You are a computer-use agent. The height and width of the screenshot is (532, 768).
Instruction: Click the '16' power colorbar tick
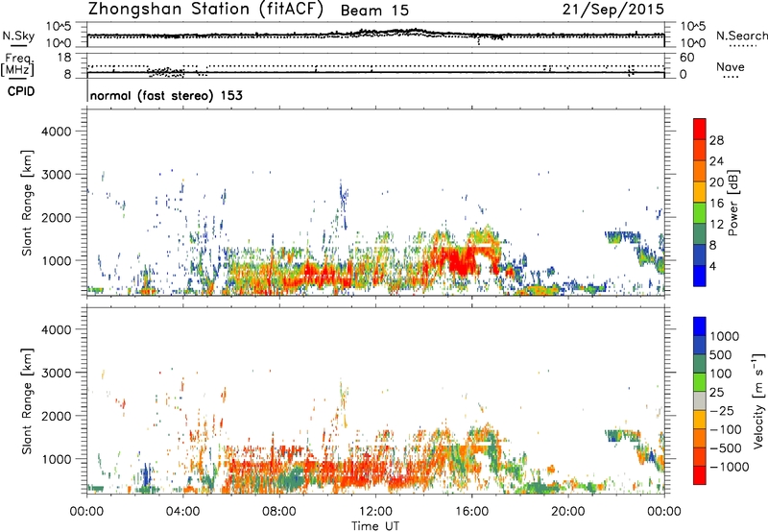(716, 203)
